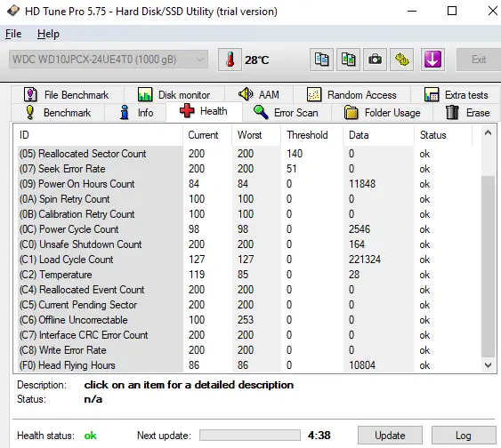Switch to the Random Access tab
The image size is (501, 448).
(352, 95)
